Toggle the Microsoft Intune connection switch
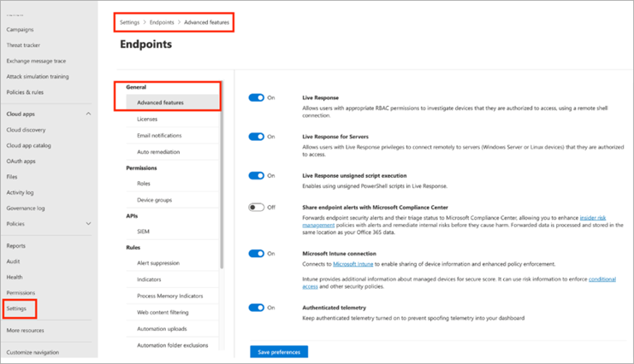Image resolution: width=634 pixels, height=364 pixels. click(x=256, y=254)
